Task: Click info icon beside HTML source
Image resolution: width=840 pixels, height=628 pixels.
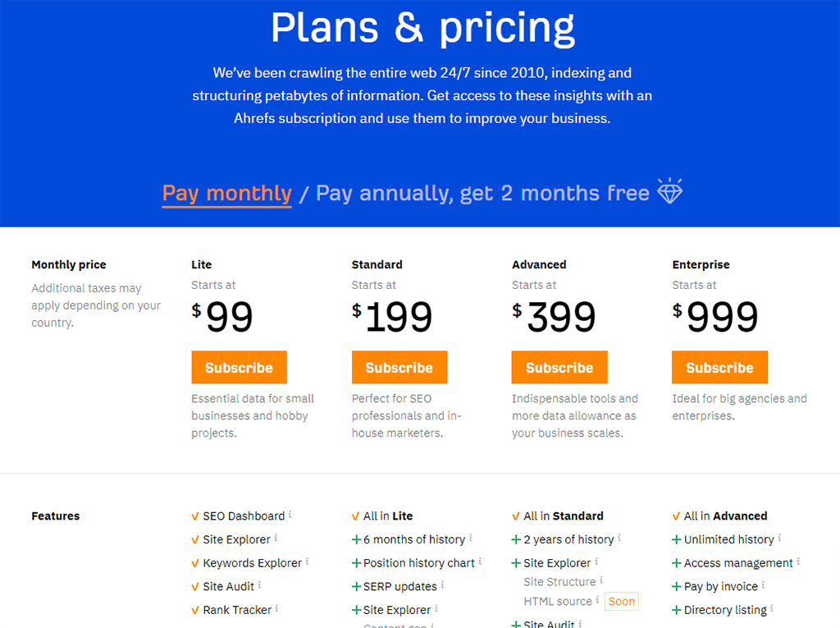Action: coord(597,599)
